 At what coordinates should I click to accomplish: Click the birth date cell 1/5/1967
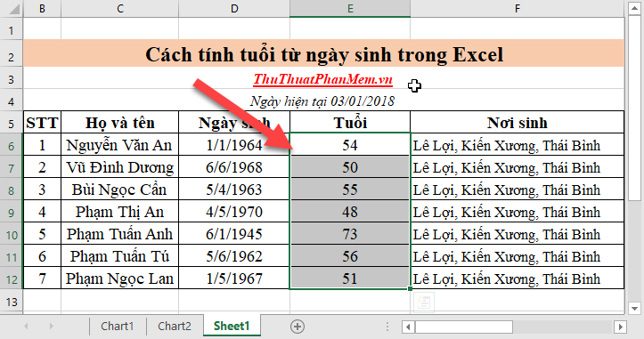point(234,278)
